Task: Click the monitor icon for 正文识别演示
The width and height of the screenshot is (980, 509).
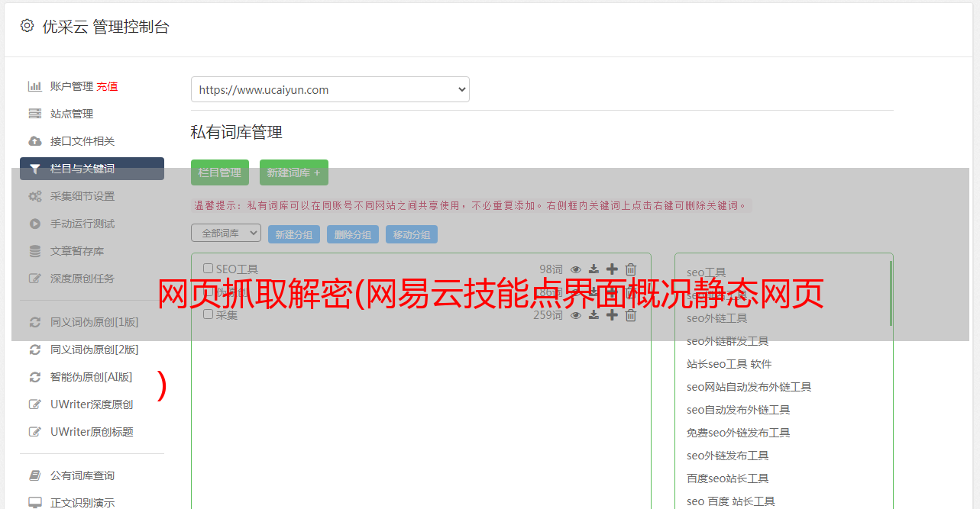Action: (34, 503)
